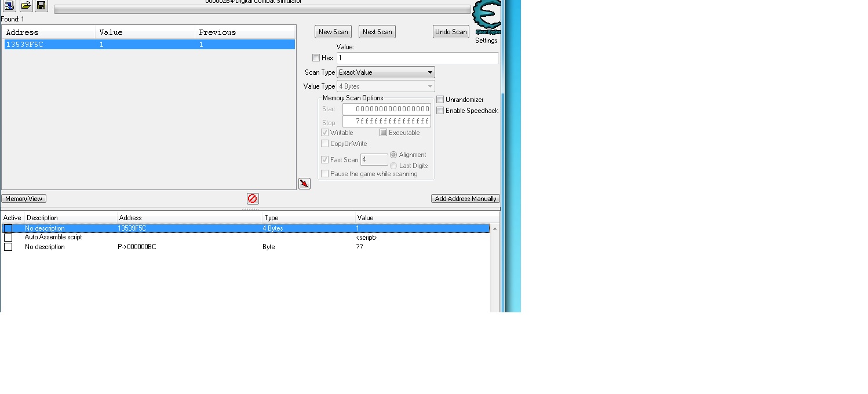Click the Next Scan button
The image size is (868, 394).
click(377, 32)
